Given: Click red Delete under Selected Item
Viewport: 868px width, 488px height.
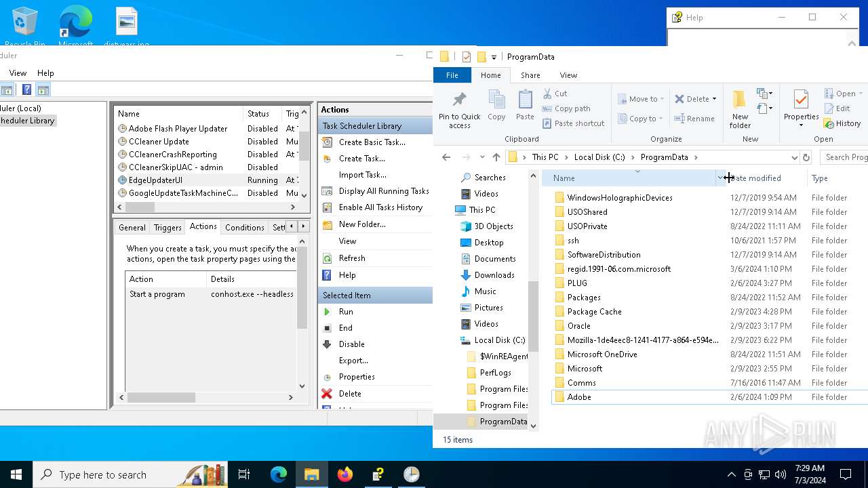Looking at the screenshot, I should [350, 394].
